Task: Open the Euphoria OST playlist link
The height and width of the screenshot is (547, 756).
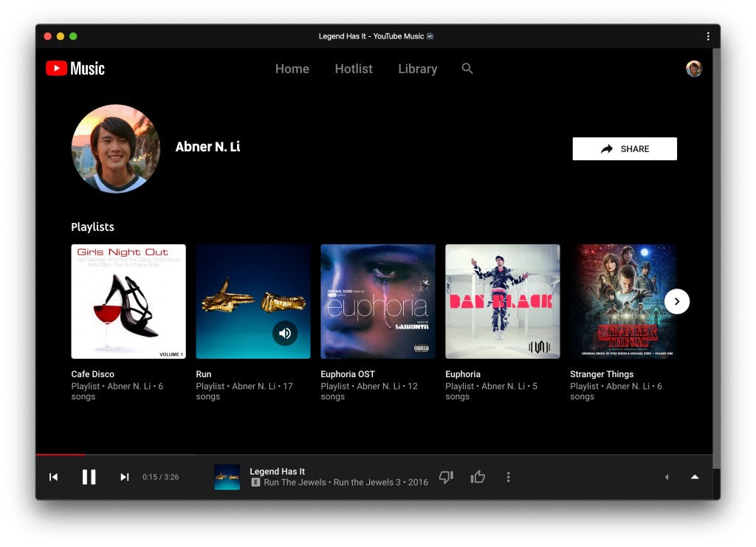Action: 348,374
